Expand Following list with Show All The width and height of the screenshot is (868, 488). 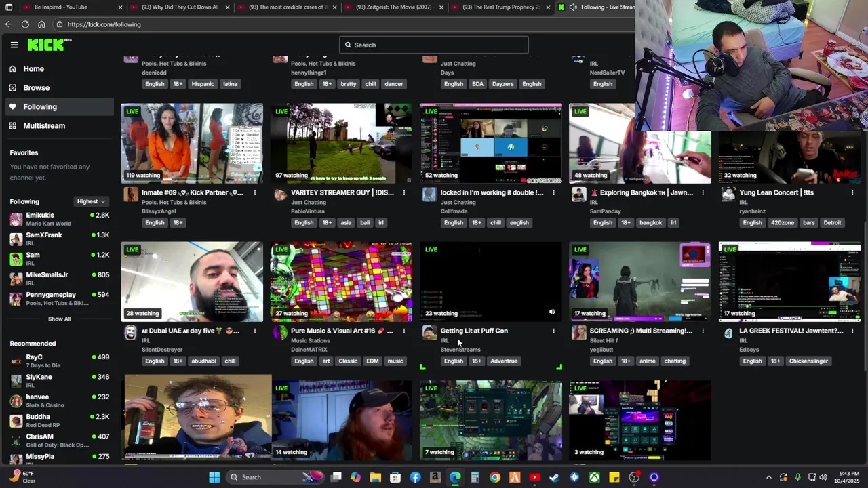(x=59, y=319)
